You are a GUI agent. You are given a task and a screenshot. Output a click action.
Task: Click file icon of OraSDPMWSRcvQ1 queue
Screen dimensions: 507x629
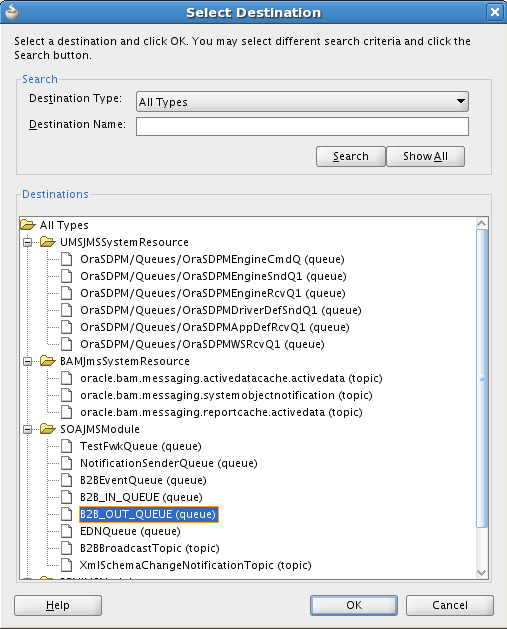[x=67, y=344]
